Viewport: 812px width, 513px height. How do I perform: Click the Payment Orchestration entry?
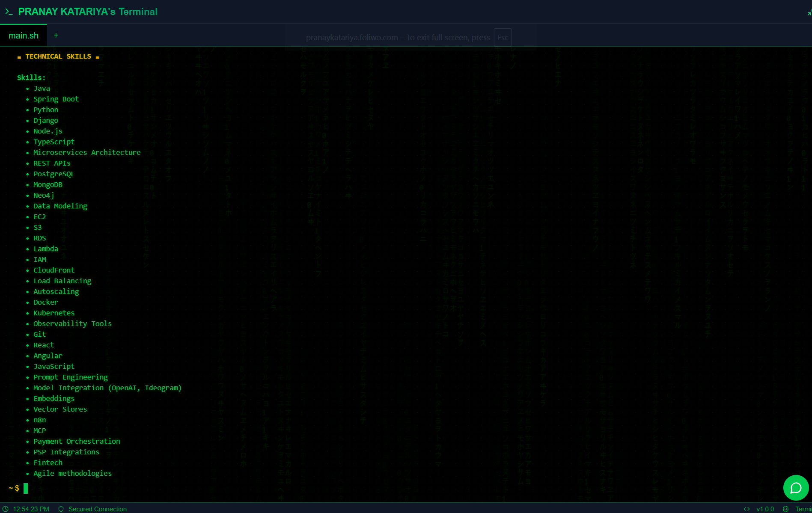click(x=77, y=441)
